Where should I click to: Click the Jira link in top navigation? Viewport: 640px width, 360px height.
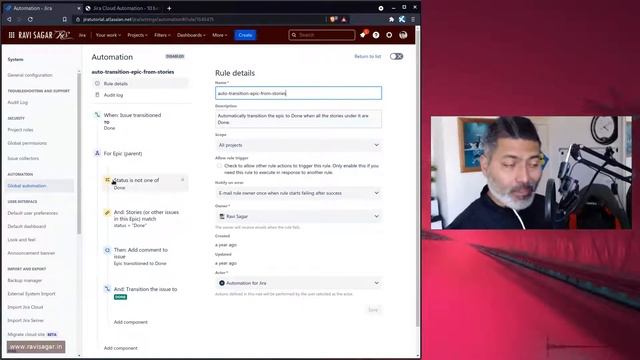coord(82,35)
